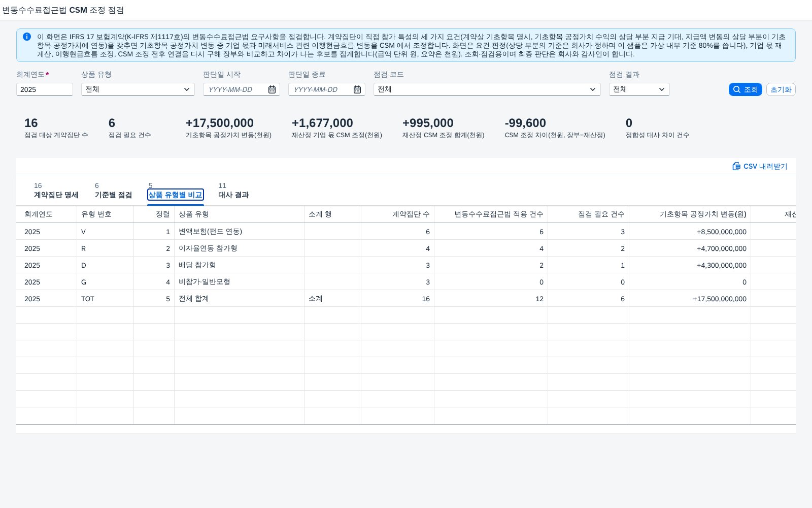The width and height of the screenshot is (812, 508).
Task: Click the CSV 내려받기 link text
Action: click(x=765, y=166)
